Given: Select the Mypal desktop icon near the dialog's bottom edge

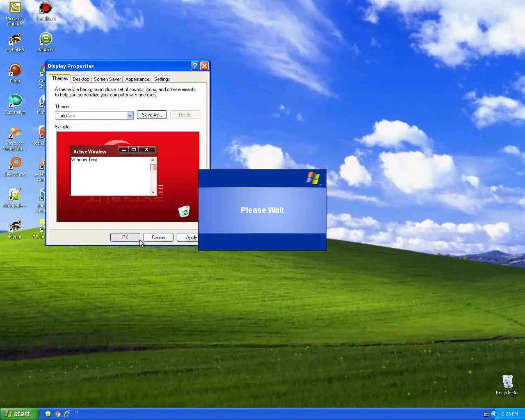Looking at the screenshot, I should tap(15, 230).
